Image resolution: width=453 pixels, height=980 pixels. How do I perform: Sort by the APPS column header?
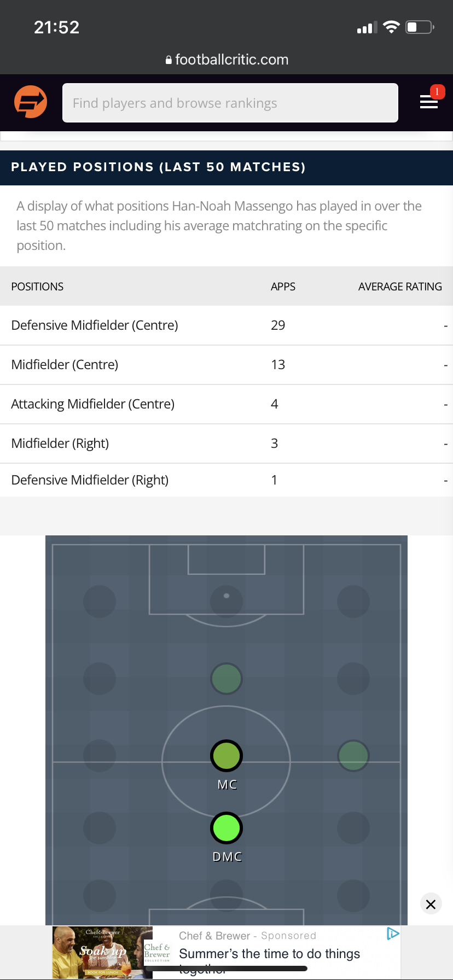pos(283,287)
